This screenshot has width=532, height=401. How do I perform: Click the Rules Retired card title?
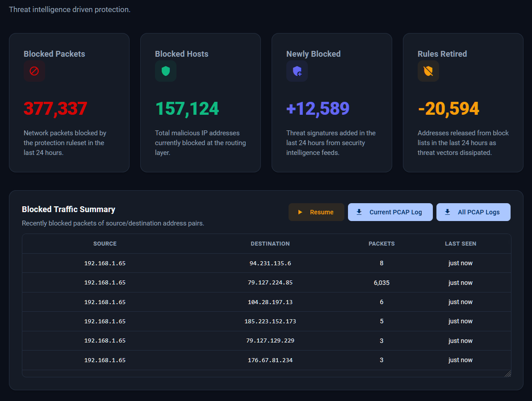coord(442,54)
